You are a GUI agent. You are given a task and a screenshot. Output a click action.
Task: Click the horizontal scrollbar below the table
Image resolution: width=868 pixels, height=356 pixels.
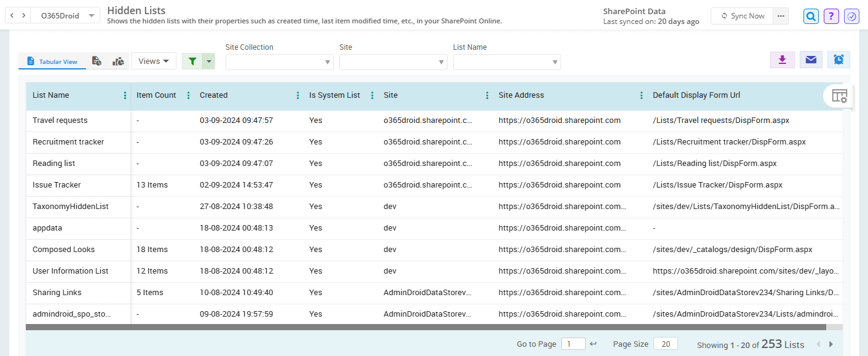[x=430, y=326]
